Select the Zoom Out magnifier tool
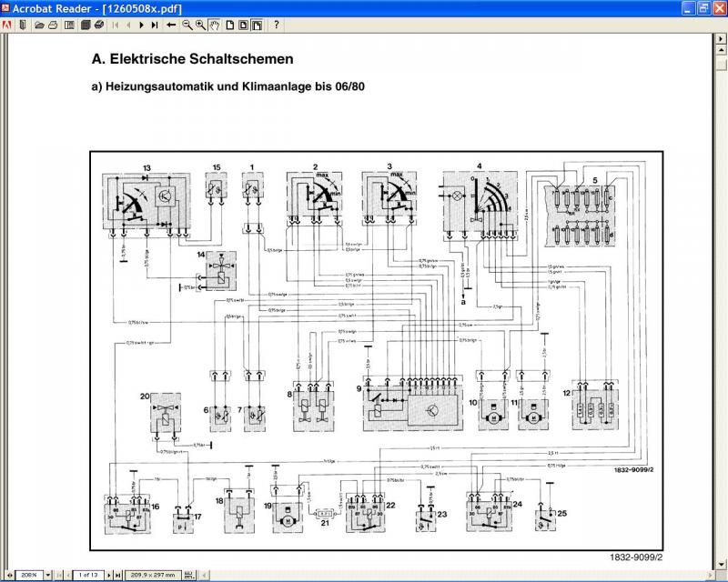This screenshot has width=728, height=582. click(x=187, y=25)
